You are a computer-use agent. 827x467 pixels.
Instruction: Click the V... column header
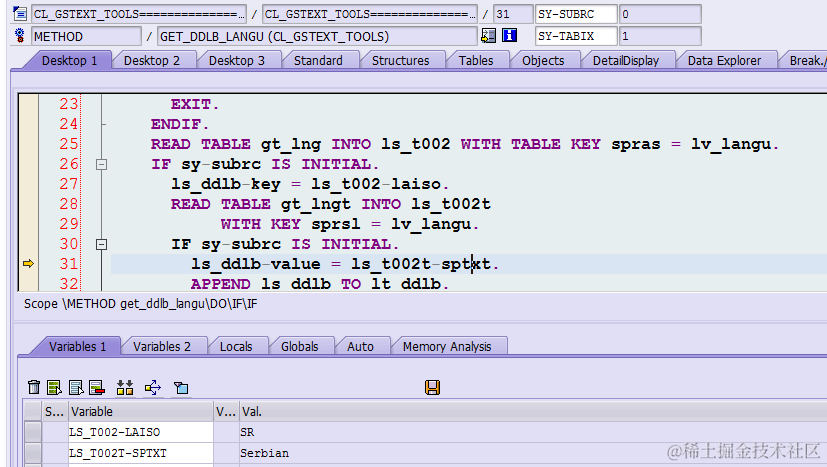point(226,412)
